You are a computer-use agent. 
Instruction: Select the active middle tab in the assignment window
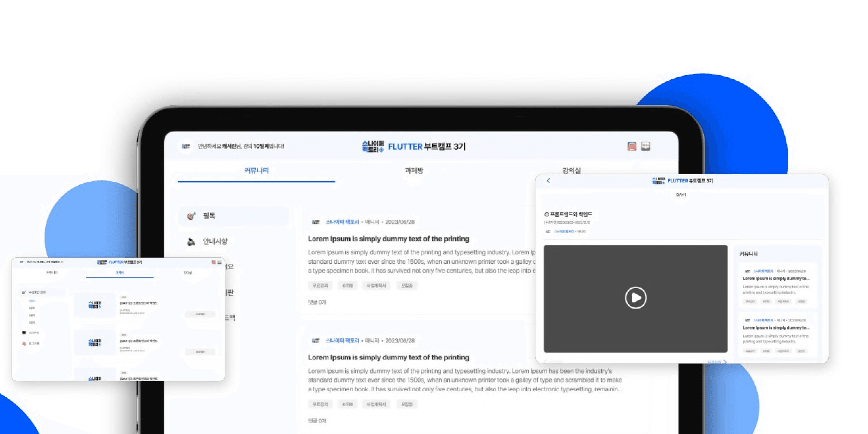[120, 273]
